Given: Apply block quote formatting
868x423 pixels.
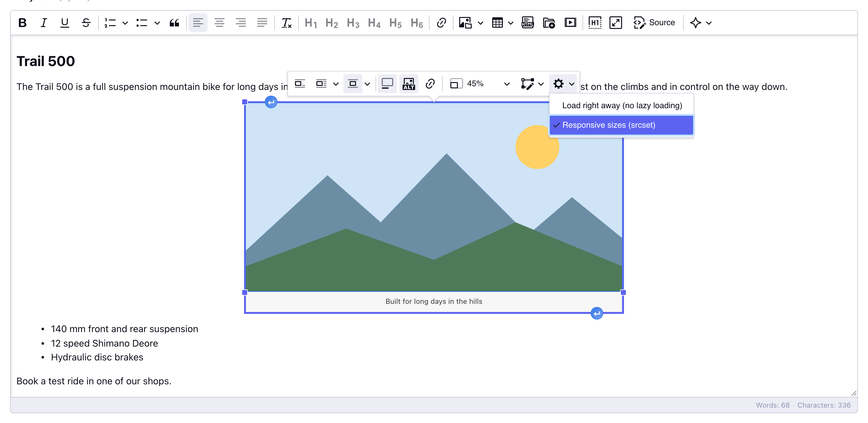Looking at the screenshot, I should pos(174,23).
